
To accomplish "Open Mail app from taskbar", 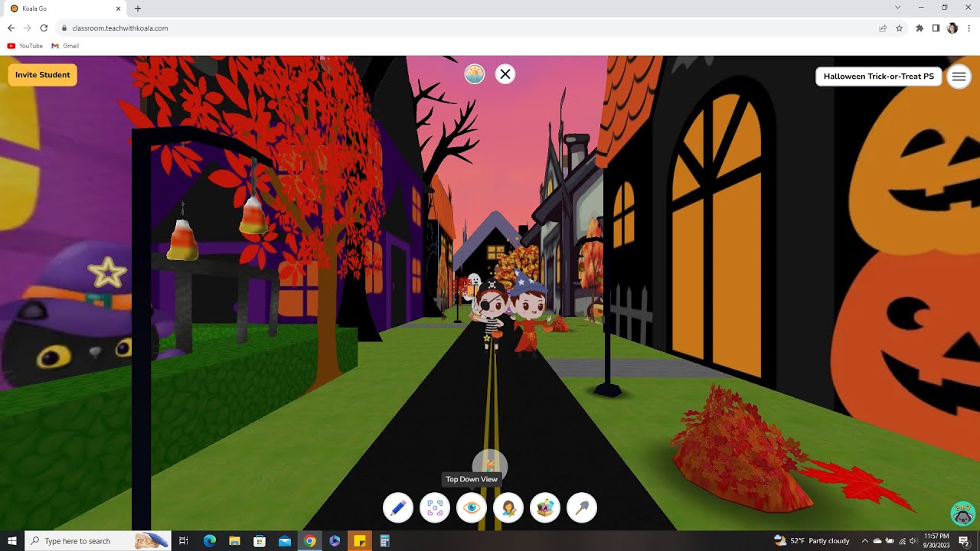I will (x=285, y=541).
